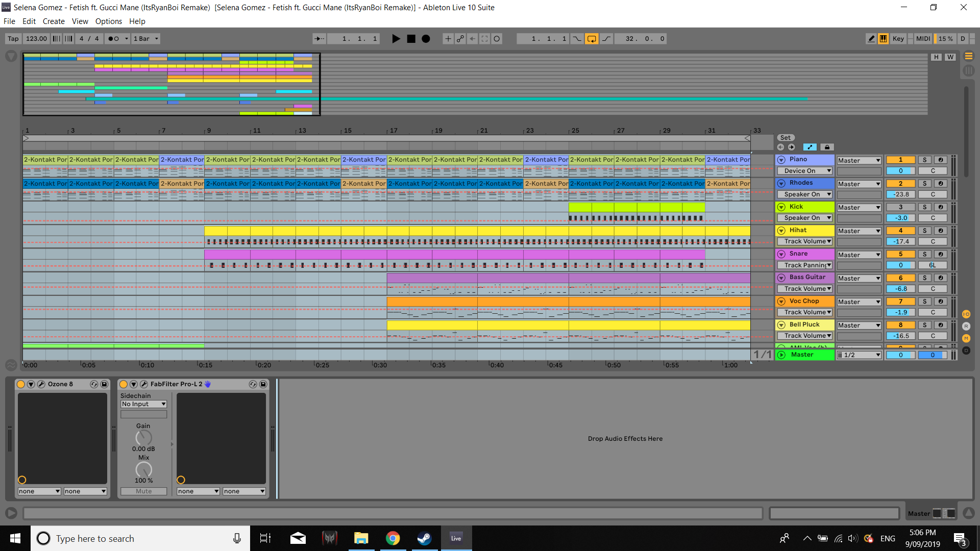980x551 pixels.
Task: Toggle Key map mode button
Action: pyautogui.click(x=898, y=39)
